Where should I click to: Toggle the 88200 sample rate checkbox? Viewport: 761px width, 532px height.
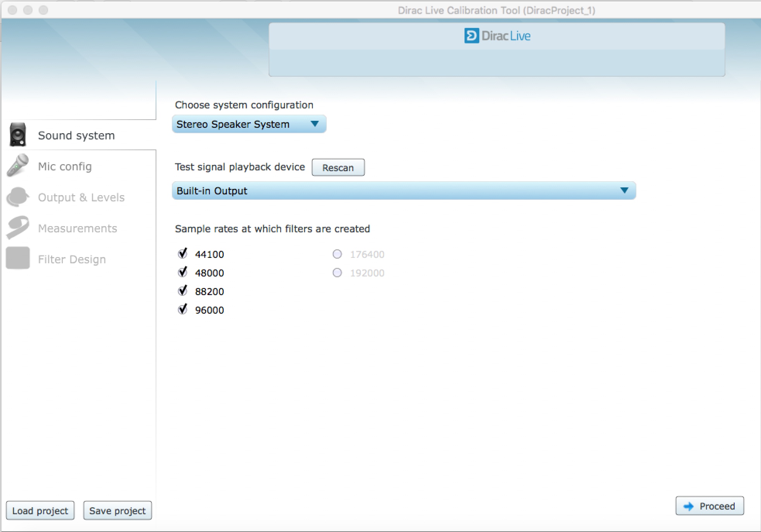(x=183, y=291)
